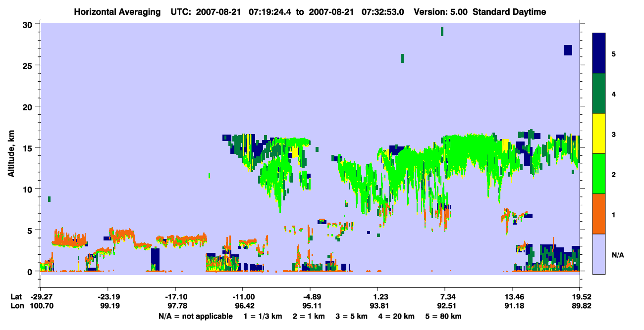Click the isolated dark blue square near 27 km

(x=568, y=50)
